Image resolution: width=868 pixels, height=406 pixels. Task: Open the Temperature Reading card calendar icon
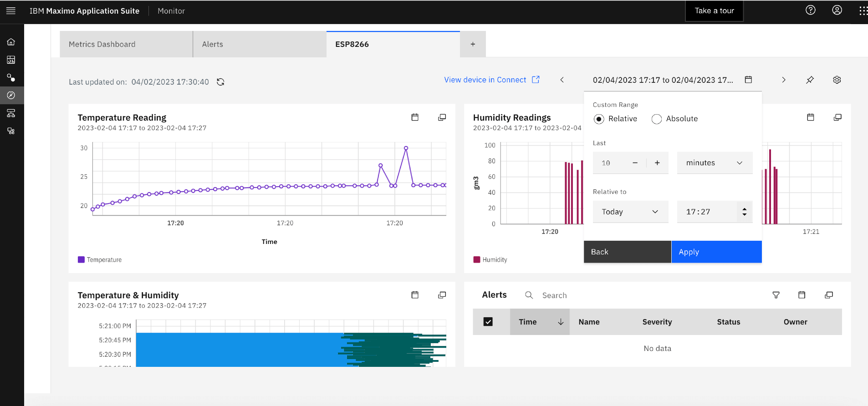point(415,117)
